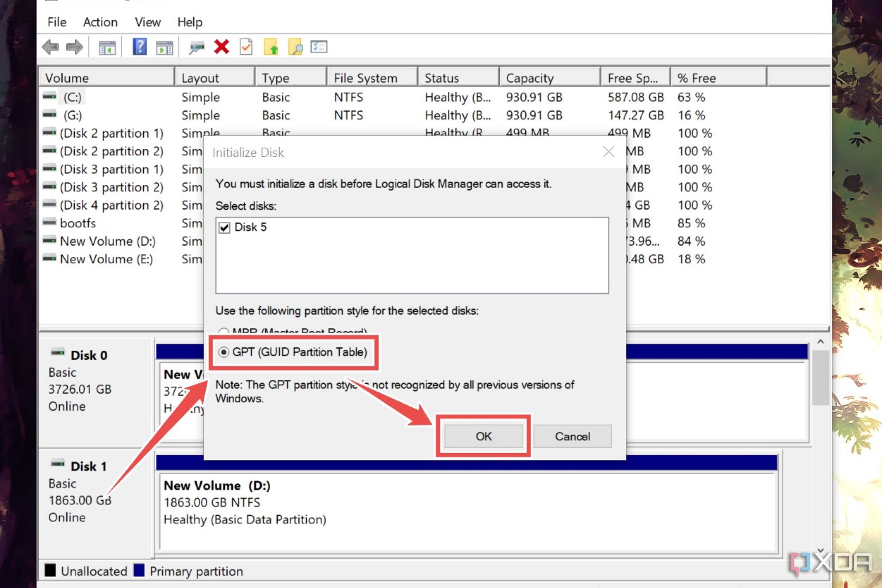Screen dimensions: 882x588
Task: Click Cancel to dismiss dialog
Action: (572, 436)
